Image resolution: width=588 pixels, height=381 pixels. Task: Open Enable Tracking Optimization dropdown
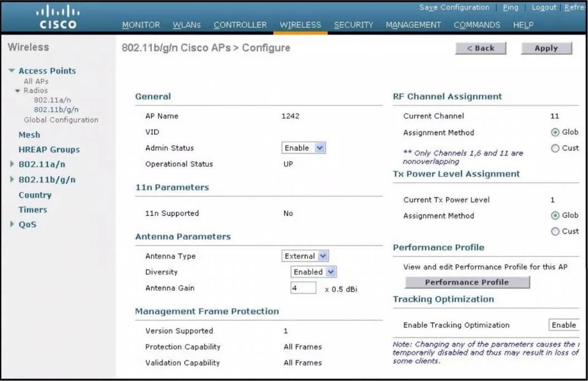(x=564, y=325)
